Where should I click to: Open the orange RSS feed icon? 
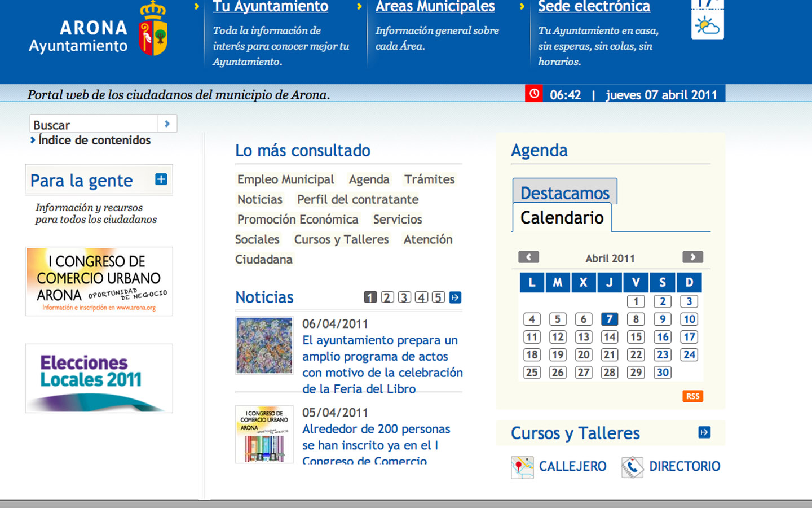[x=692, y=396]
